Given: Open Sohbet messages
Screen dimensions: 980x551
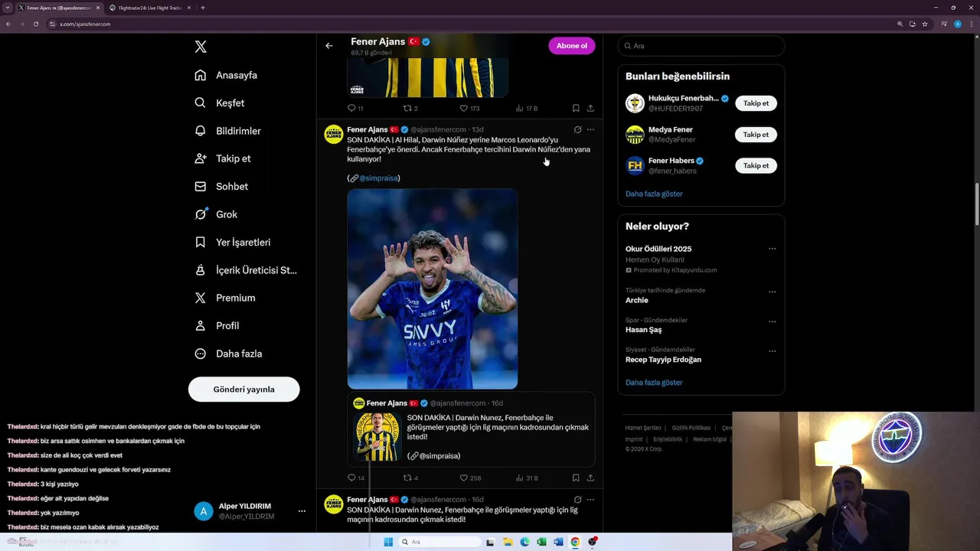Looking at the screenshot, I should (x=221, y=186).
